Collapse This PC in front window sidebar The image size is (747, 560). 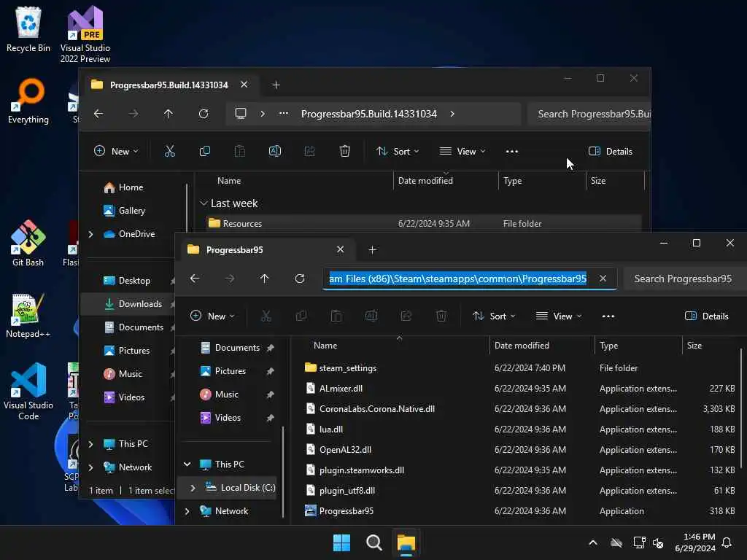(x=187, y=464)
